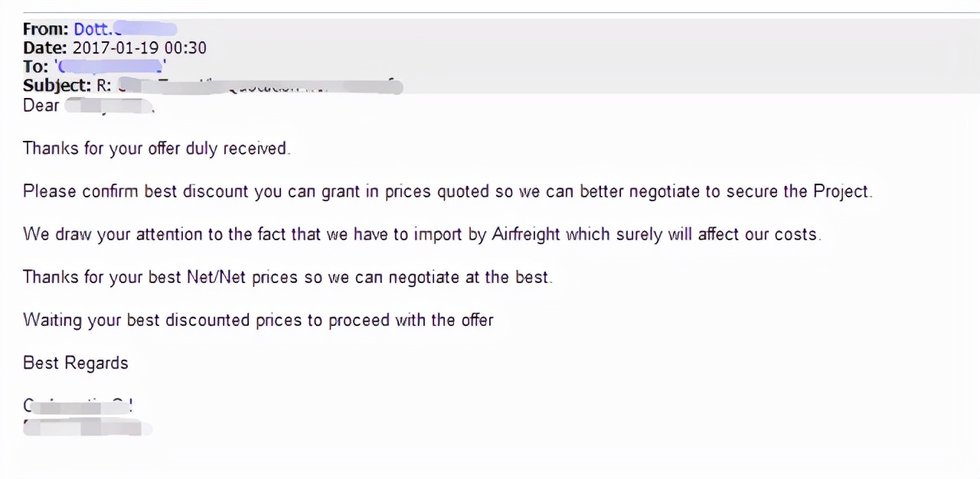Viewport: 980px width, 479px height.
Task: Click the "Net/Net" term in the body
Action: pyautogui.click(x=217, y=277)
